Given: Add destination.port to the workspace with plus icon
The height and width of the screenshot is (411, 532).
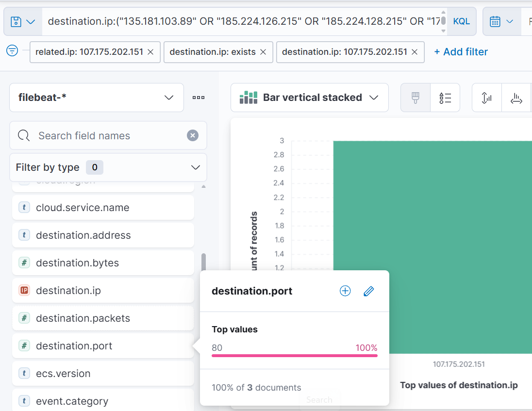Looking at the screenshot, I should 345,291.
